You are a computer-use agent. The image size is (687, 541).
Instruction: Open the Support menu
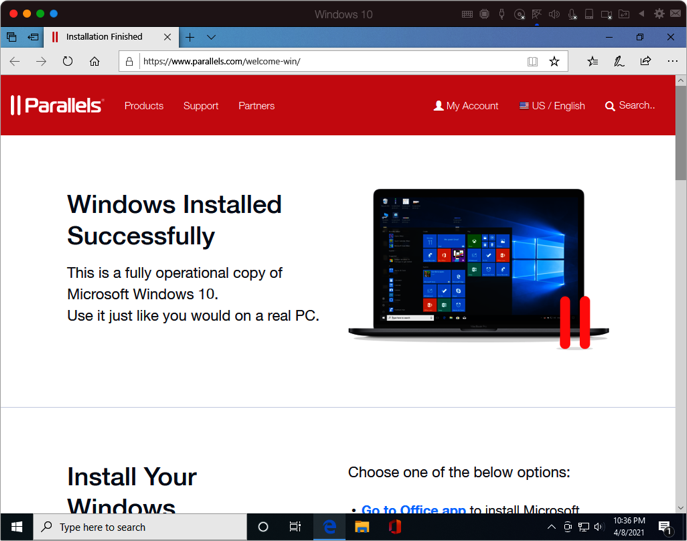(201, 106)
